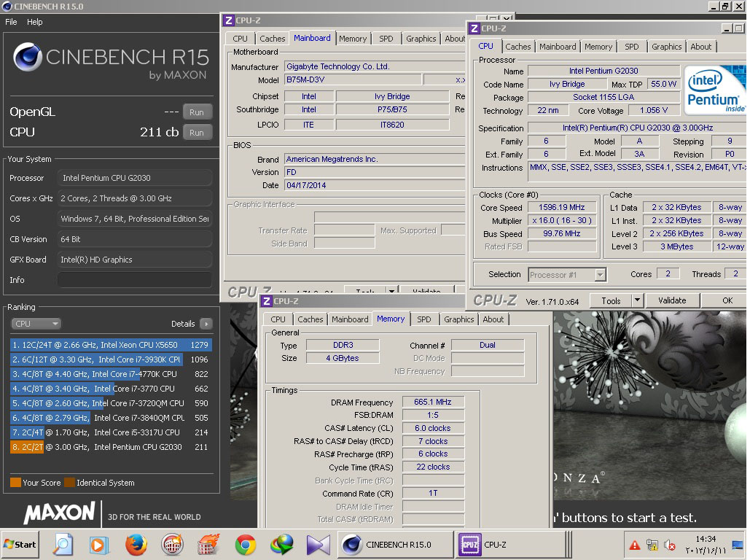750x560 pixels.
Task: Click CPU-Z title icon of Mainboard window
Action: pyautogui.click(x=229, y=20)
